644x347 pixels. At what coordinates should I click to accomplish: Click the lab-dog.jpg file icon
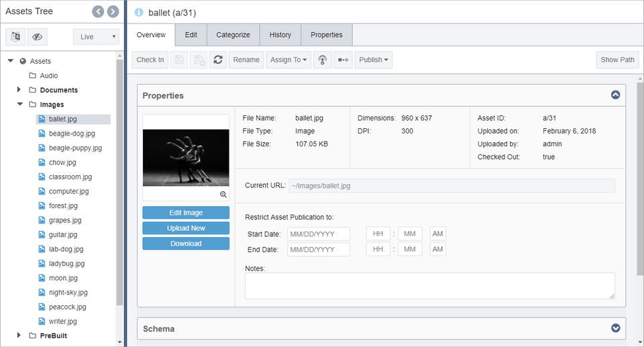pos(42,249)
